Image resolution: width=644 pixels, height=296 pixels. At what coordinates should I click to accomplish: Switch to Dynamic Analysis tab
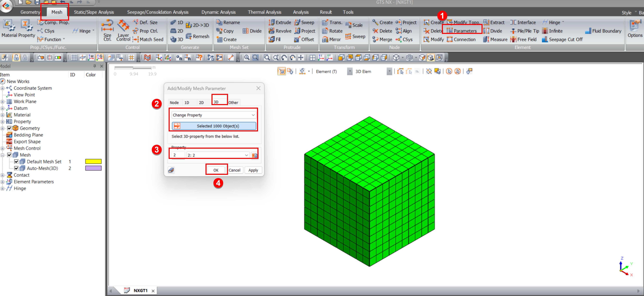coord(219,12)
